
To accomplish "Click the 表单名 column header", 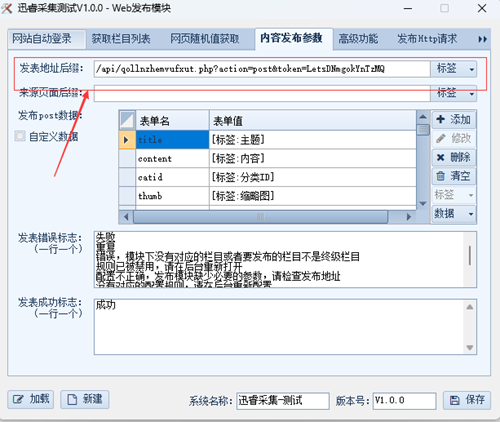I will (172, 120).
